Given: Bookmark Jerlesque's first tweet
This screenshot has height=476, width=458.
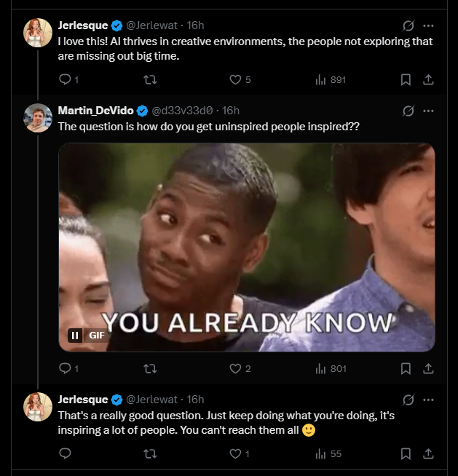Looking at the screenshot, I should [406, 80].
